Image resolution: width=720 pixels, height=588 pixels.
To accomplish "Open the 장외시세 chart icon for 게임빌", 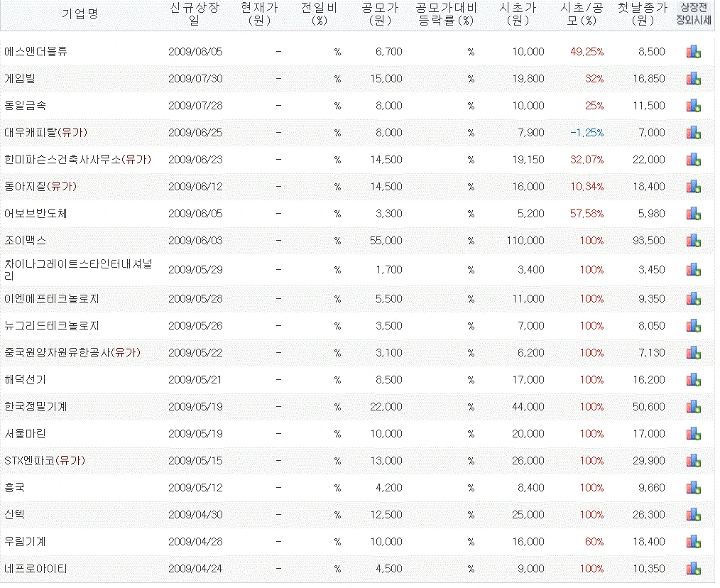I will click(693, 77).
